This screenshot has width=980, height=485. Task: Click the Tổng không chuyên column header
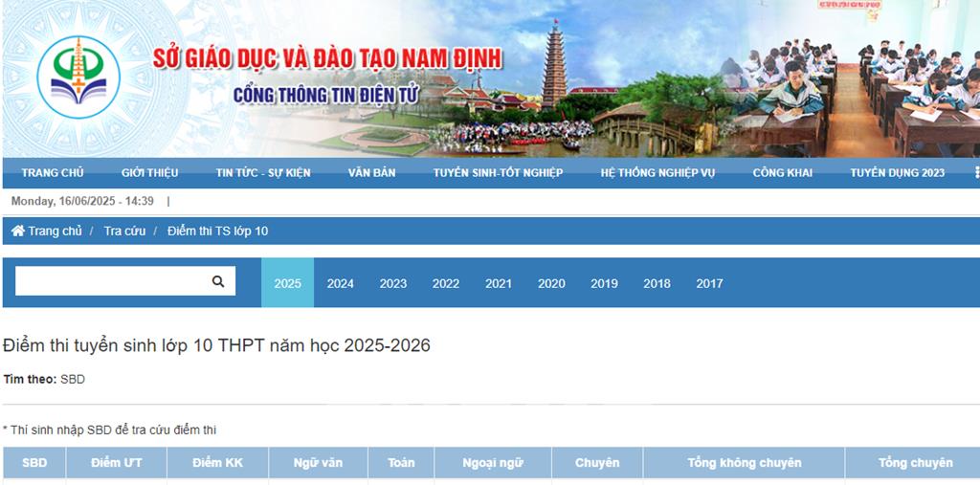(x=744, y=463)
